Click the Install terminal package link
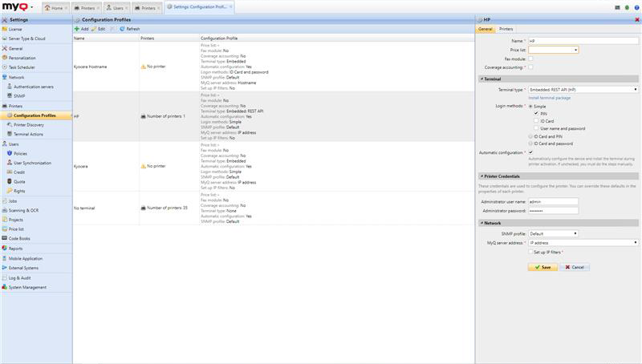Viewport: 642px width, 364px height. [549, 98]
